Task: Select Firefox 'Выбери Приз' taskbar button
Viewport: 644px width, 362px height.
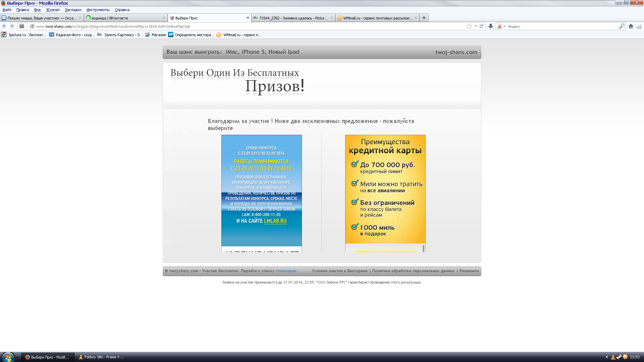Action: coord(47,357)
